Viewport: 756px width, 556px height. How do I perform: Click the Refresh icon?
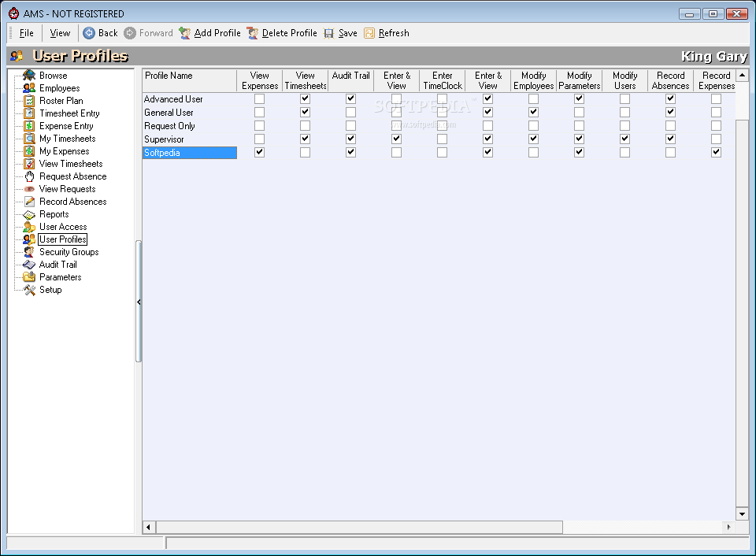pos(369,33)
